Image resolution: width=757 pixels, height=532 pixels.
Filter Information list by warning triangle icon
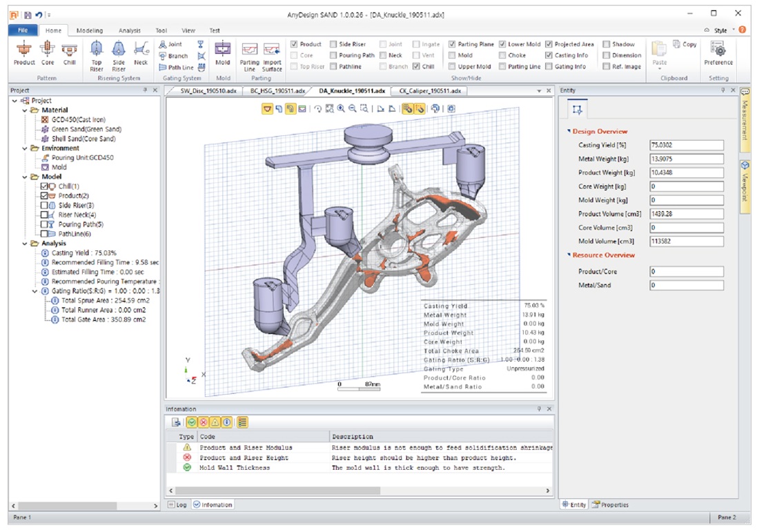(215, 422)
